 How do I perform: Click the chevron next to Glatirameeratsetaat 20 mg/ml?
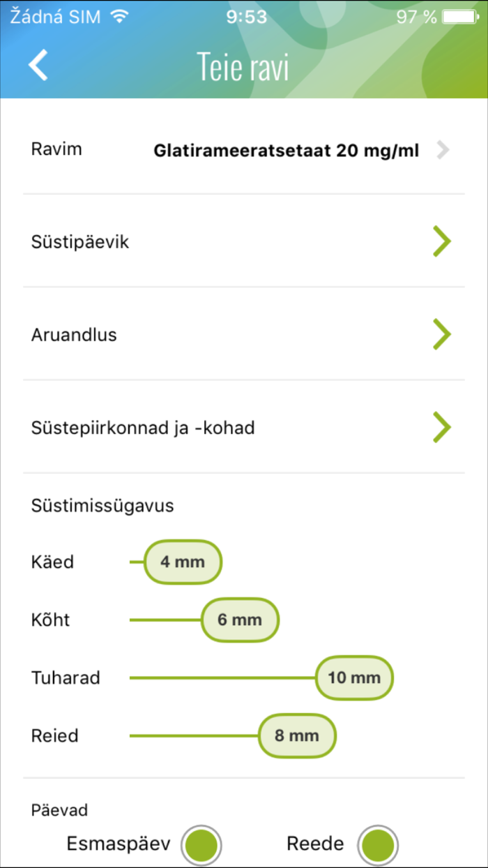(442, 149)
